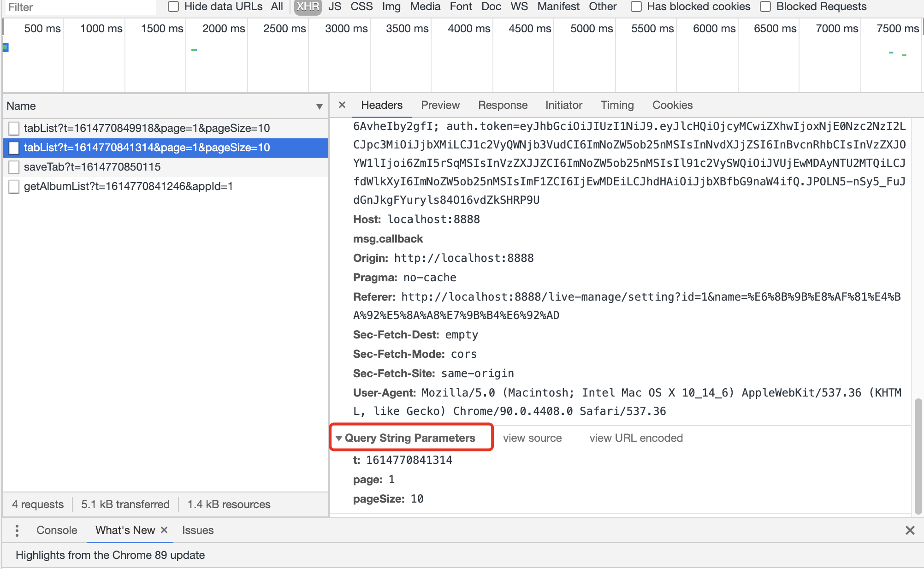The height and width of the screenshot is (569, 924).
Task: Check the saveTab request checkbox
Action: (14, 167)
